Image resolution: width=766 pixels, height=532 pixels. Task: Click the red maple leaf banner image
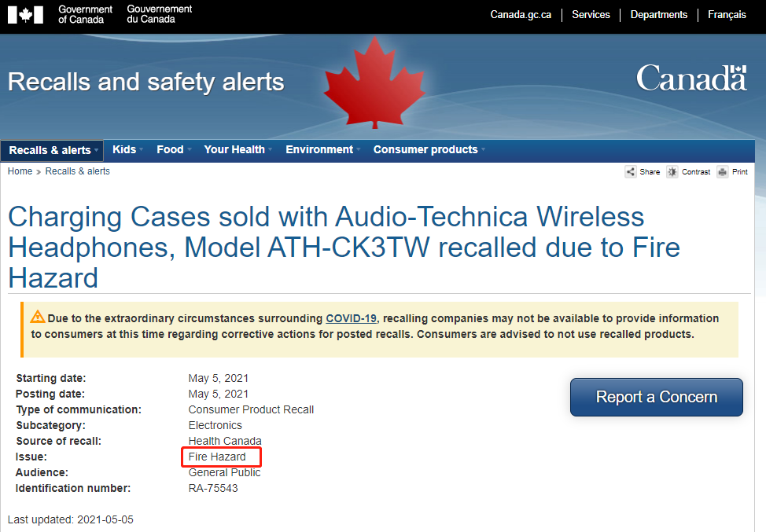374,83
